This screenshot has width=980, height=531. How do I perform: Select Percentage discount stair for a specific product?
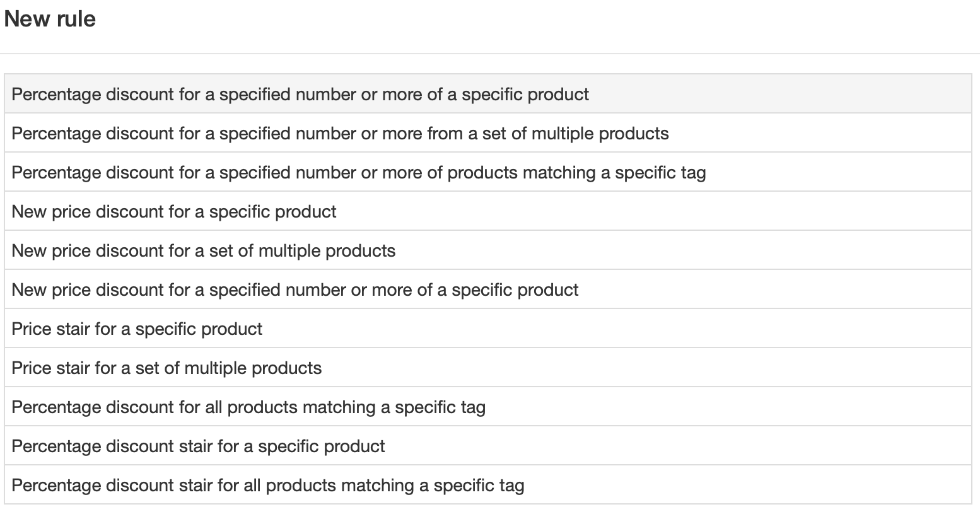click(198, 446)
